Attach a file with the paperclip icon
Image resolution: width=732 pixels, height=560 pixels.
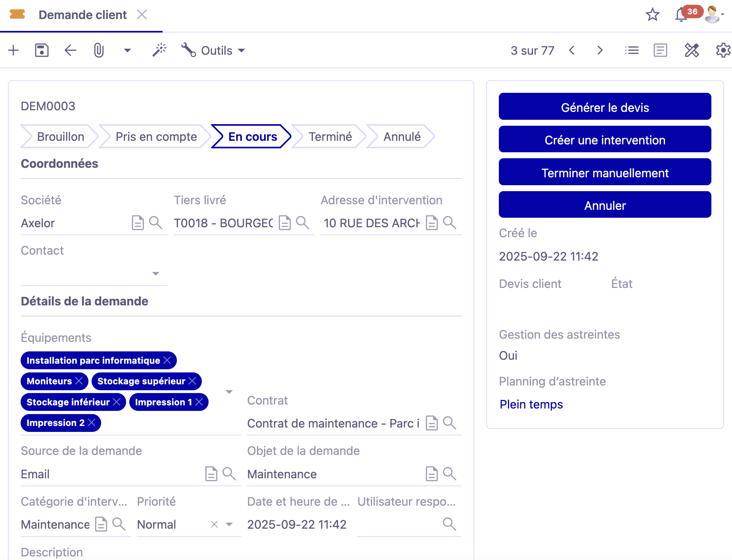point(98,50)
